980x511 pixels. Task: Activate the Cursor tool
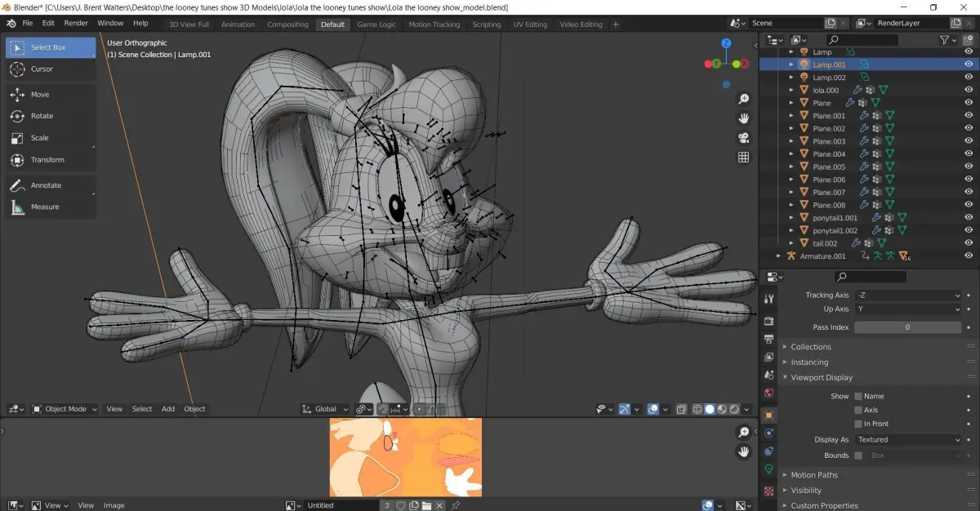click(51, 69)
